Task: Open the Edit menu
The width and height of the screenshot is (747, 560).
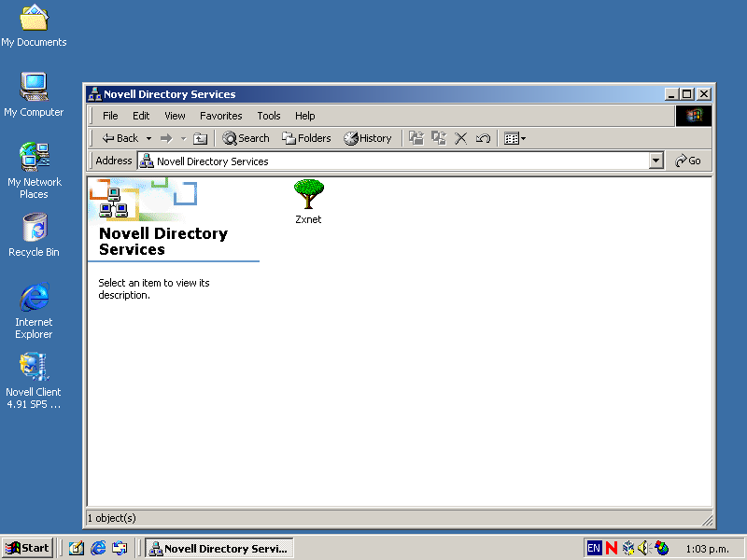Action: [141, 116]
